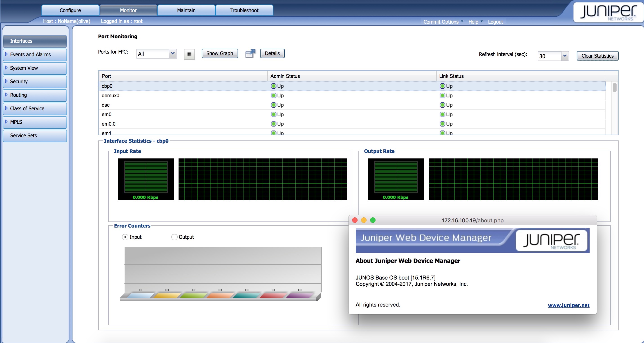Click the Details button
The width and height of the screenshot is (644, 343).
(x=272, y=53)
